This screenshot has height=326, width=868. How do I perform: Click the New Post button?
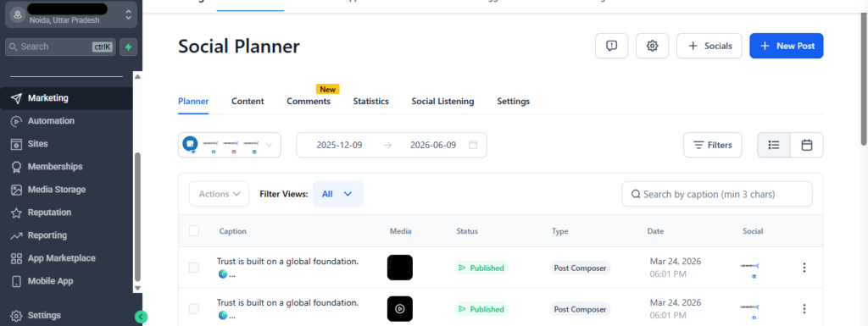pyautogui.click(x=786, y=46)
